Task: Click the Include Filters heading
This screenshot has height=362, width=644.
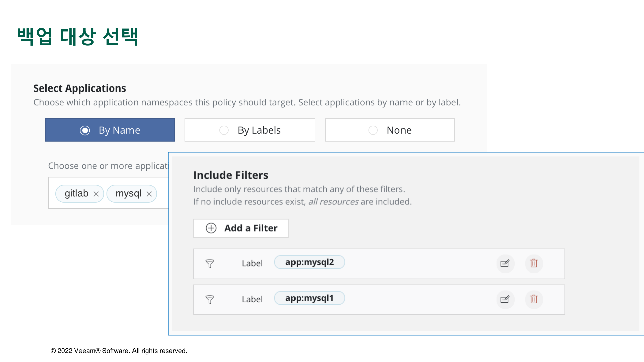Action: tap(231, 175)
